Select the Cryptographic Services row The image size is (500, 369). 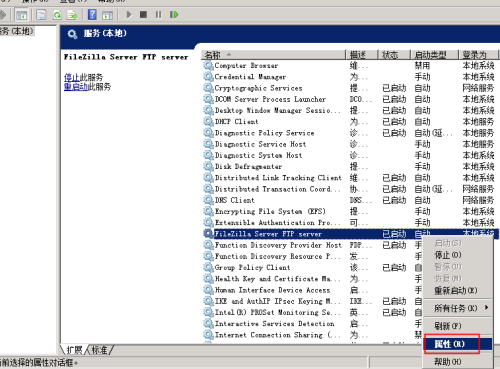350,88
